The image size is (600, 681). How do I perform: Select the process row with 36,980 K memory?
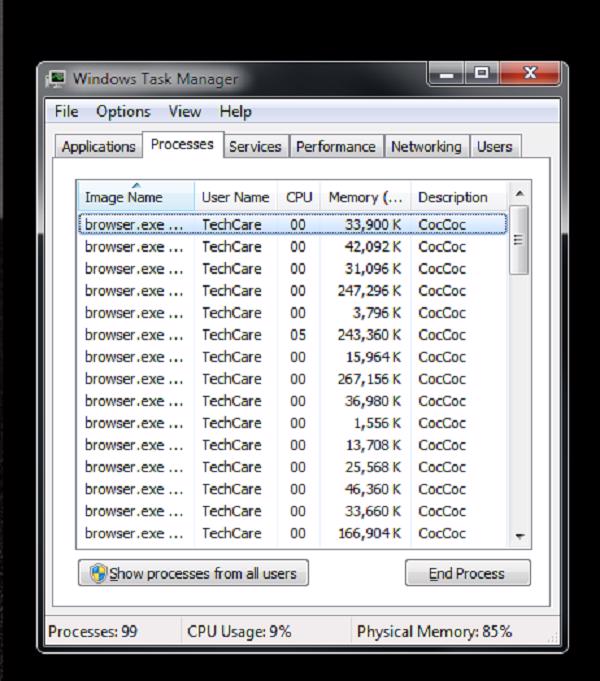tap(292, 401)
